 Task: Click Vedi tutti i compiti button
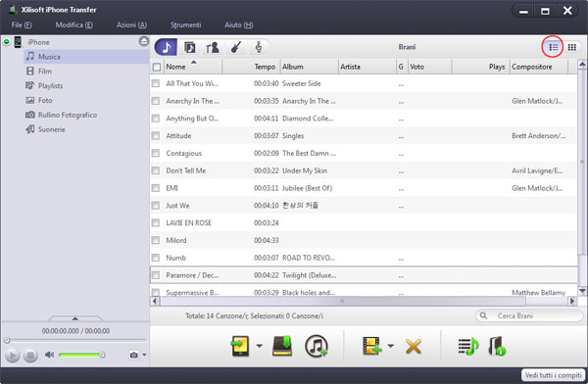[x=553, y=375]
